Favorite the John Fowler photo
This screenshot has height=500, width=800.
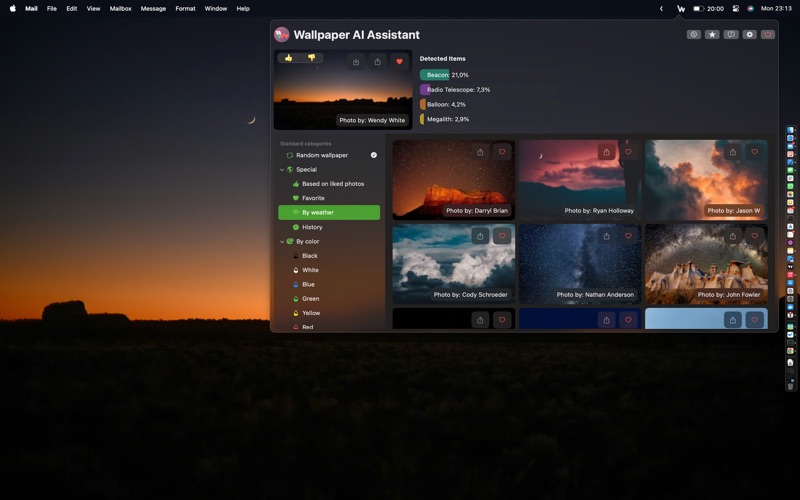[755, 236]
